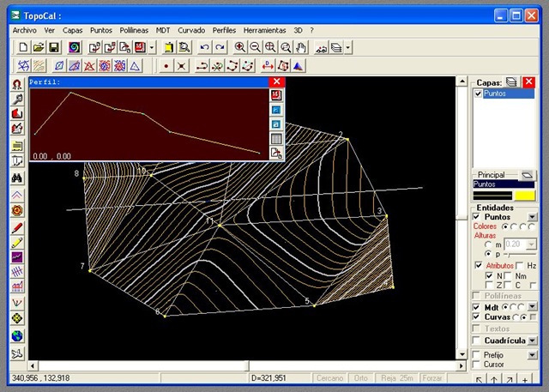Click the Undo arrow icon
Screen dimensions: 549x392
coord(204,47)
